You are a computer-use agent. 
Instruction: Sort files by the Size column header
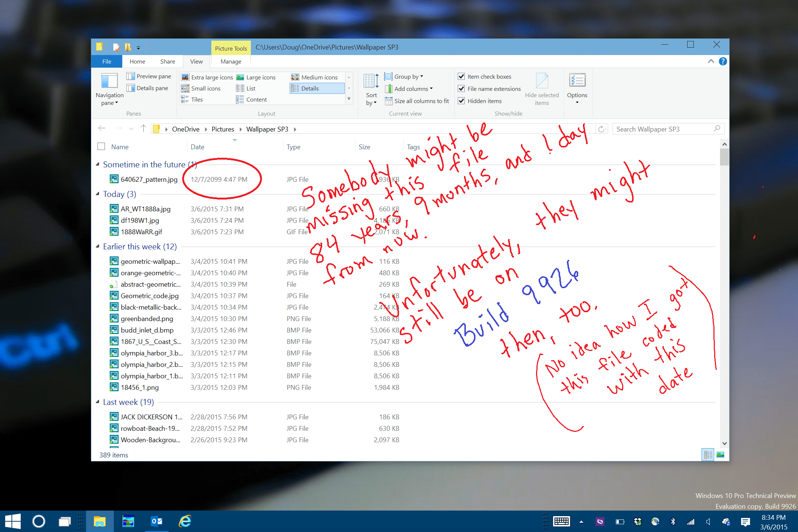pyautogui.click(x=379, y=147)
